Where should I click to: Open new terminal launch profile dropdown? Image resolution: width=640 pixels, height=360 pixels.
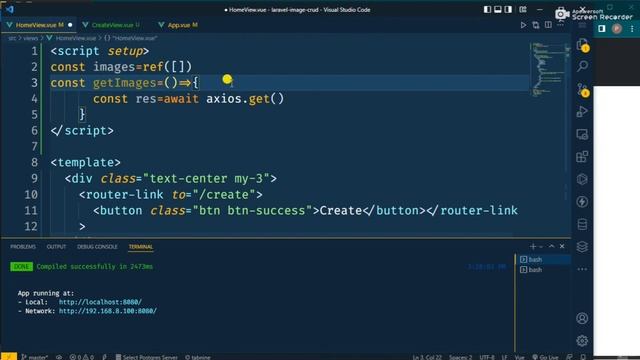(541, 247)
